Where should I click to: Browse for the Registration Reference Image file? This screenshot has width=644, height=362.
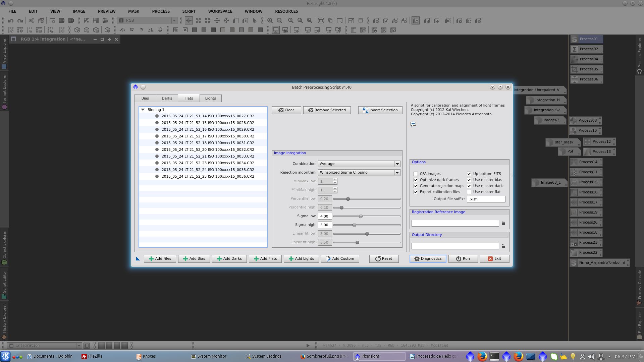tap(503, 224)
